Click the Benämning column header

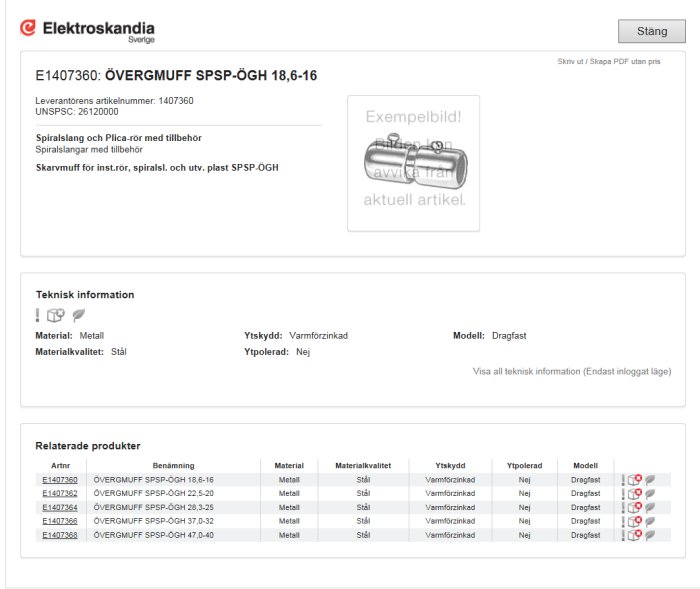coord(173,466)
